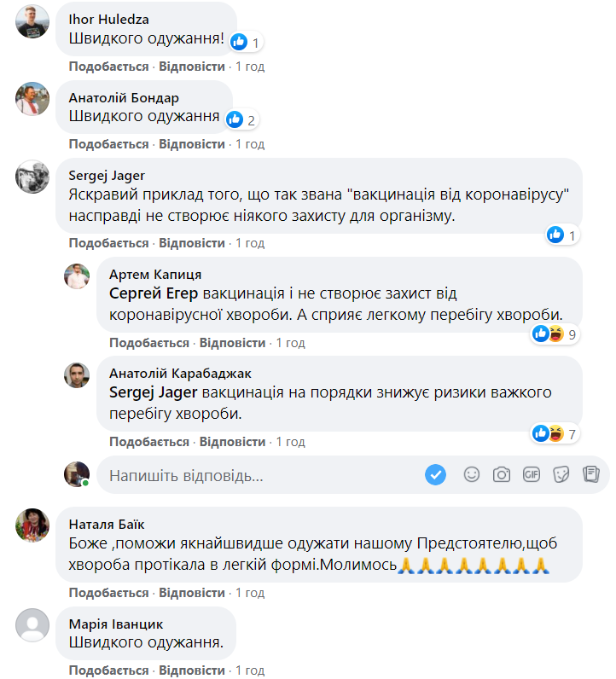Like Марія Іванцик's comment with Подобається
This screenshot has width=616, height=679.
coord(109,670)
